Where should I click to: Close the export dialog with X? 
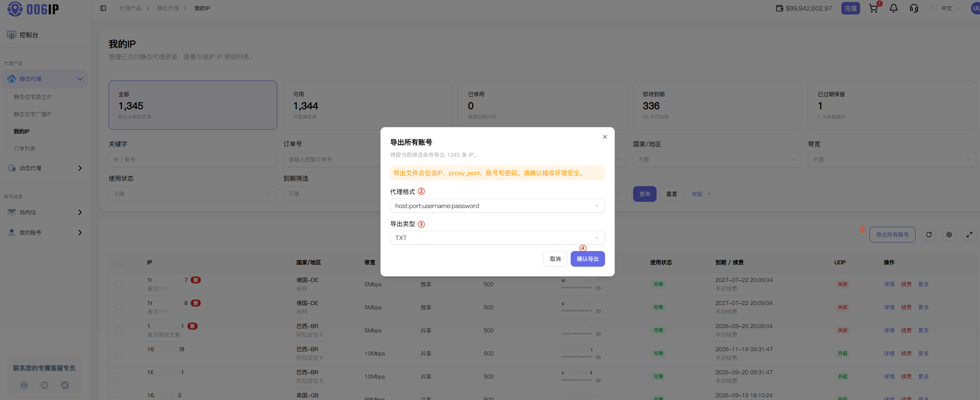click(x=605, y=137)
